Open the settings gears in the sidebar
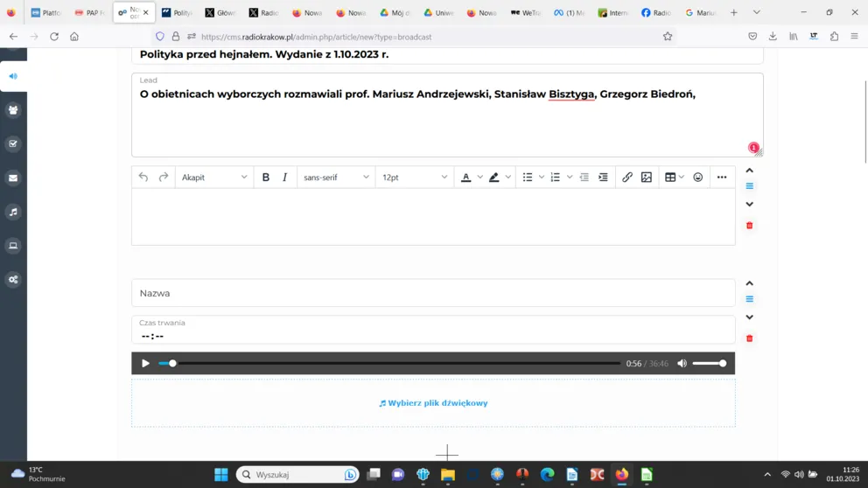Viewport: 868px width, 488px height. click(x=13, y=279)
